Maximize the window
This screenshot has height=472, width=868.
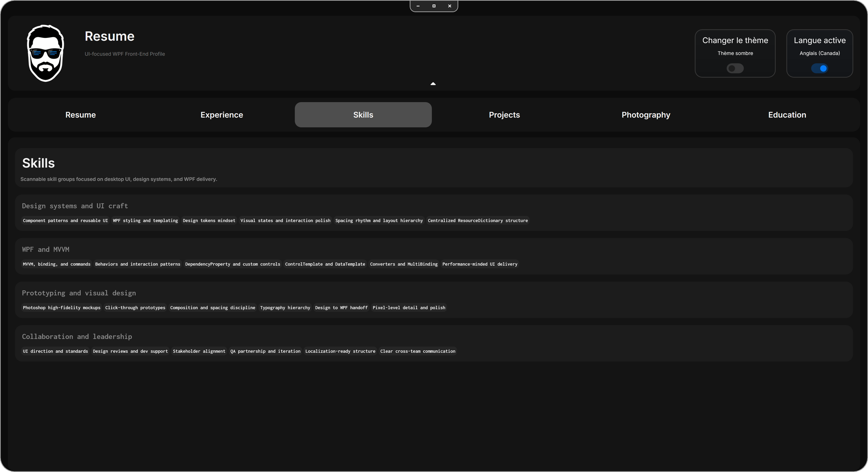[434, 6]
